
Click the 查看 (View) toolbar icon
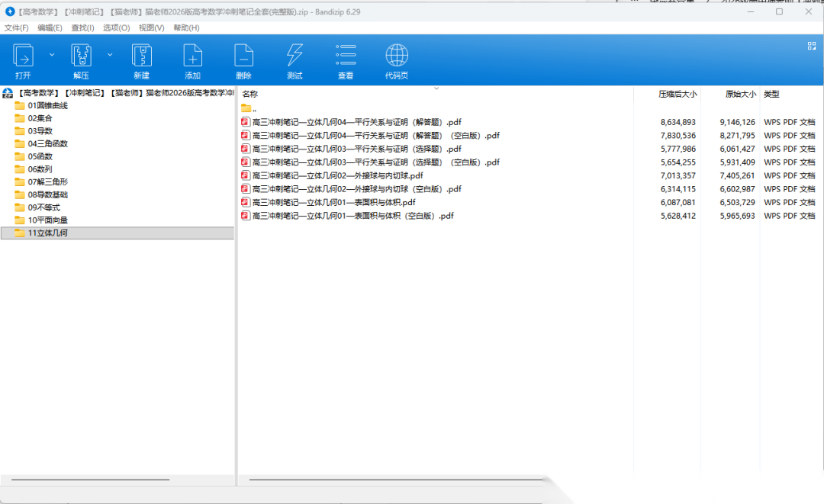[x=346, y=56]
